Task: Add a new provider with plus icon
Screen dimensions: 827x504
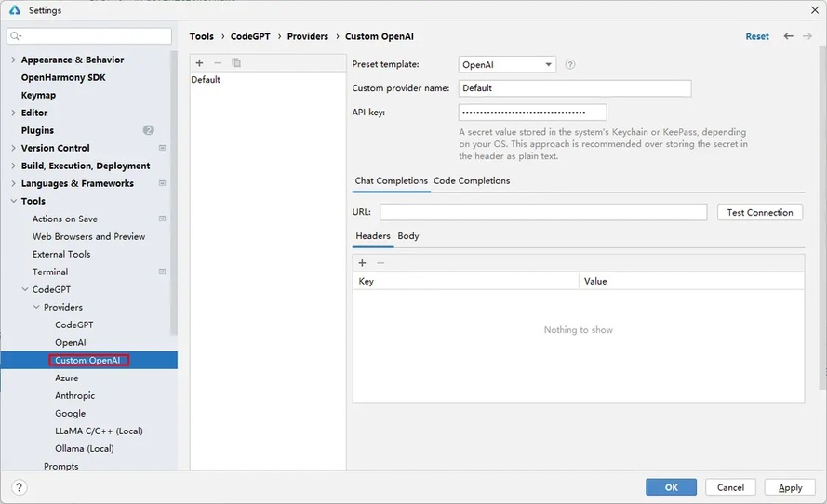Action: pos(199,63)
